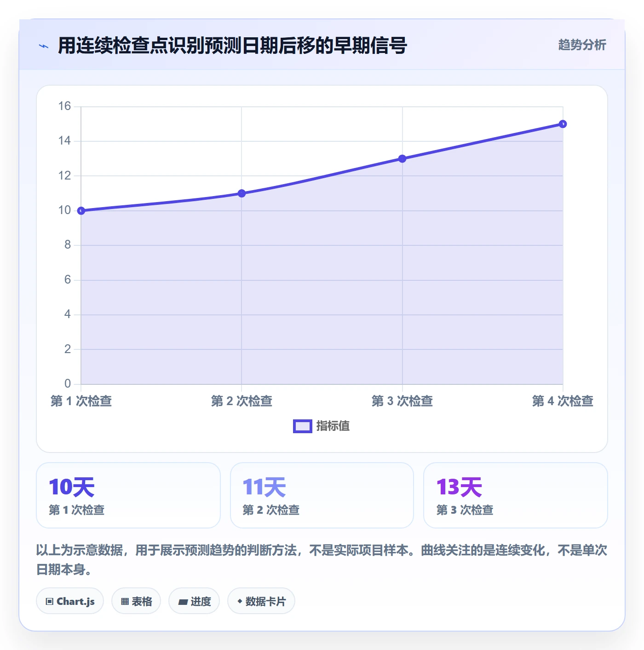
Task: Click the 趋势分析 label
Action: point(582,45)
